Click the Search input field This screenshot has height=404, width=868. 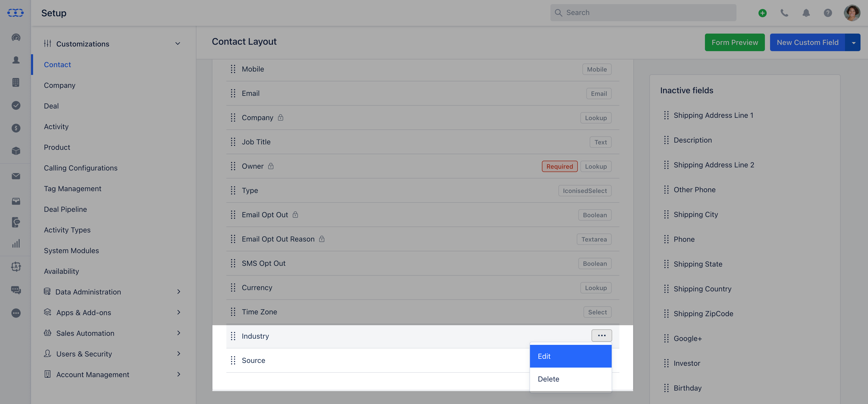[x=643, y=13]
